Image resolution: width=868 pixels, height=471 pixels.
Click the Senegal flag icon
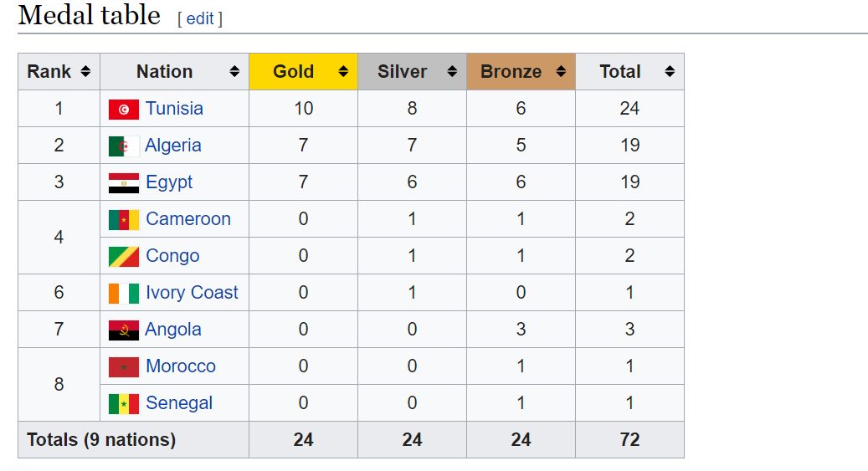123,403
